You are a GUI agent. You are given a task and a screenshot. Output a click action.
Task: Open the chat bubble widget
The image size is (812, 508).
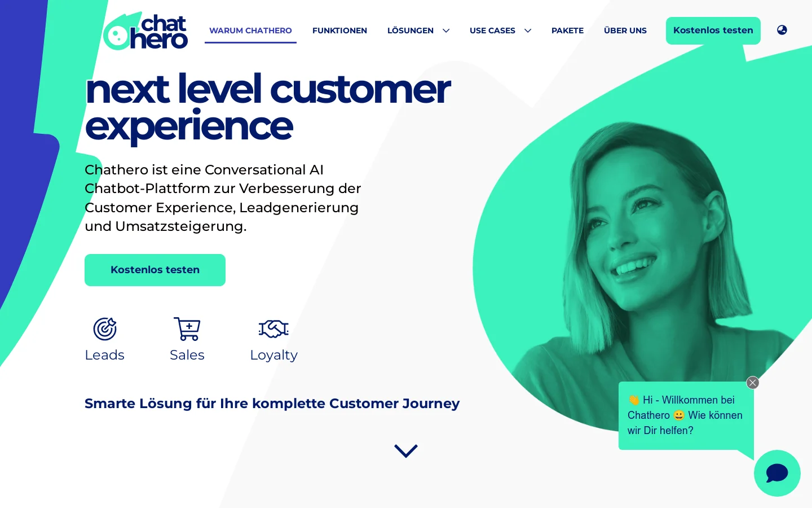tap(777, 473)
